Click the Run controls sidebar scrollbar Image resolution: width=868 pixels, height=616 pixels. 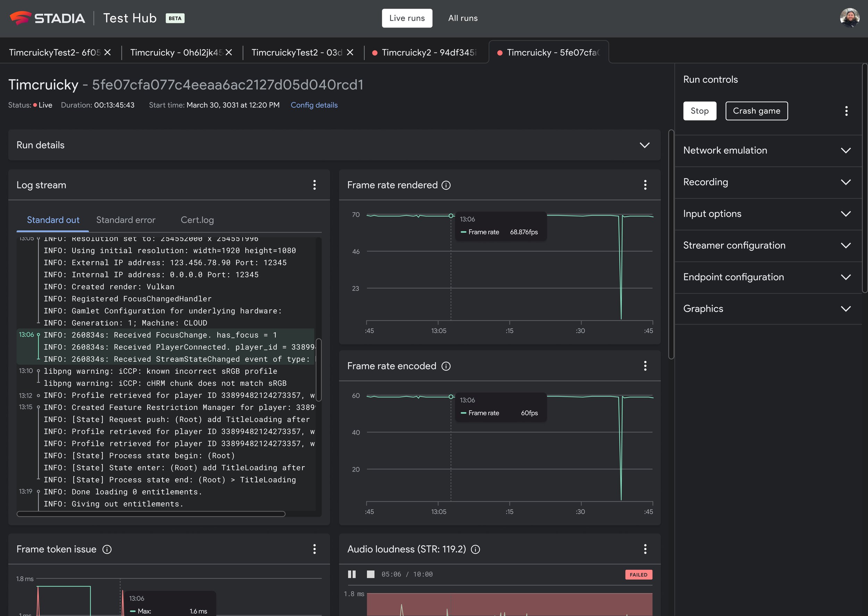tap(865, 178)
